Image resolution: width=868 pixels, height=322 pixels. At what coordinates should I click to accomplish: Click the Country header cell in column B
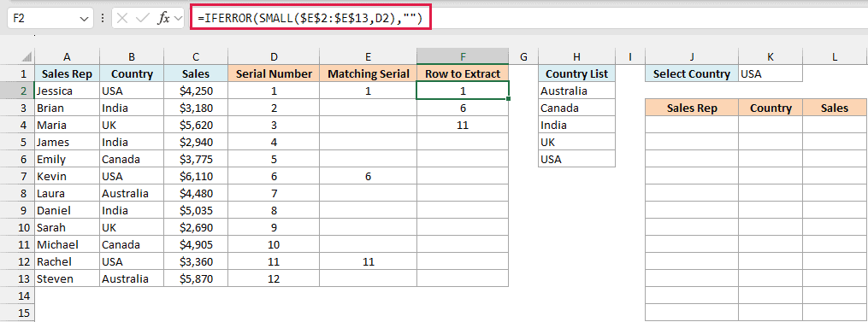(x=132, y=73)
